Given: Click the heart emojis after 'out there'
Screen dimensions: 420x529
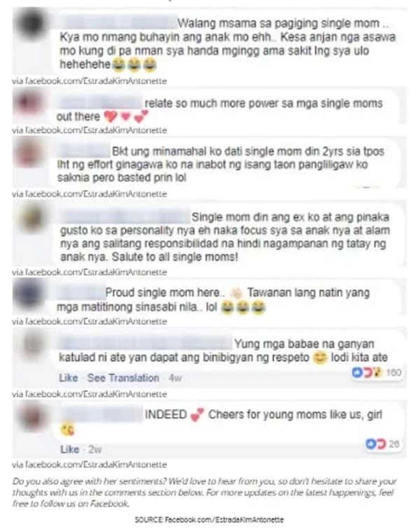Looking at the screenshot, I should pos(126,117).
